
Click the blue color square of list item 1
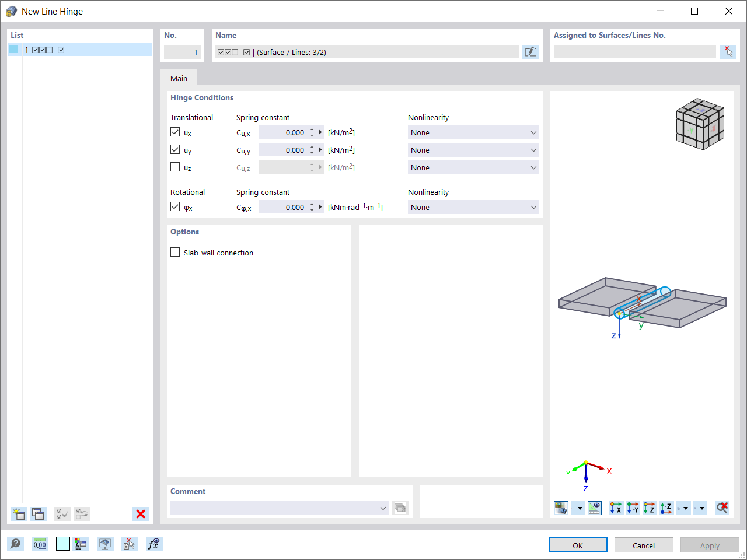point(13,50)
